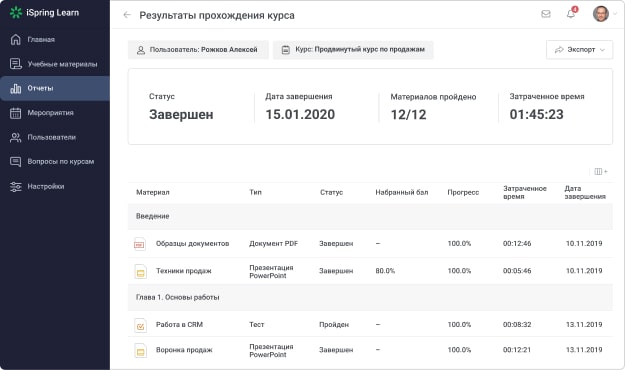
Task: Select Настройки in the sidebar
Action: 55,186
